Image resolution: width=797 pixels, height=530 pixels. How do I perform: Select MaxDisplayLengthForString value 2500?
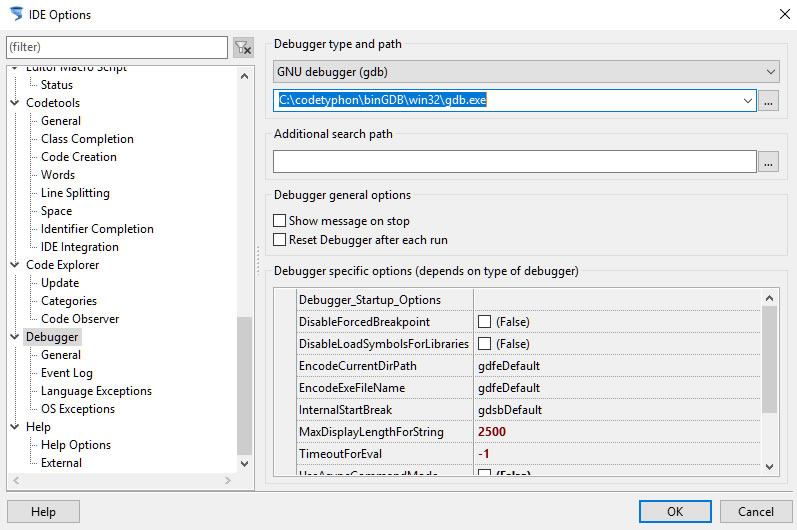pos(492,432)
